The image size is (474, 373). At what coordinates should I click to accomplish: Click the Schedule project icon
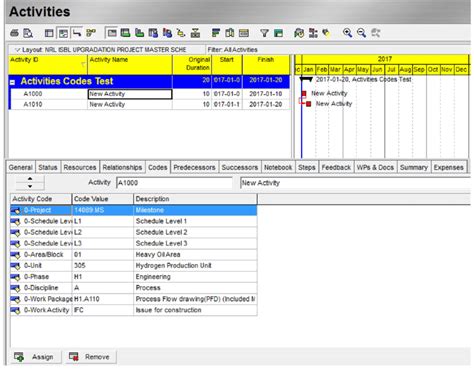tap(299, 33)
